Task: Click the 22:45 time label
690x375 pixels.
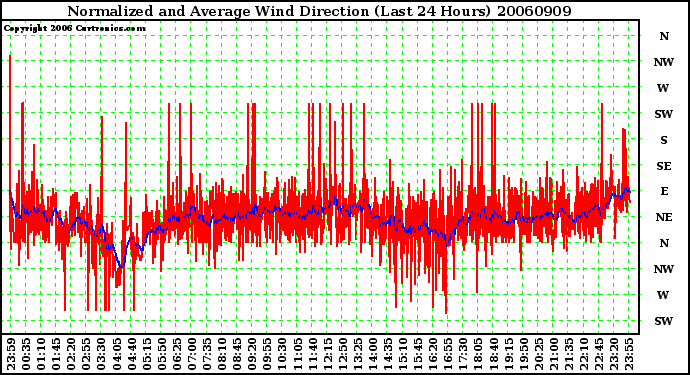Action: point(599,354)
